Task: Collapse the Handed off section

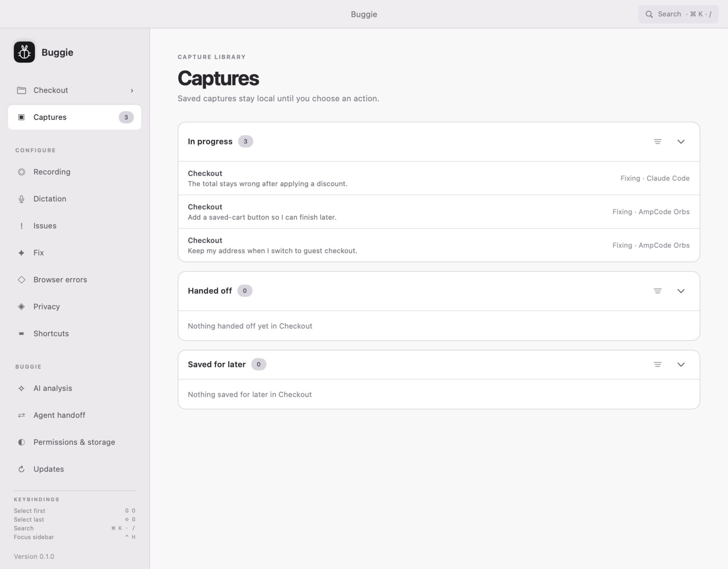Action: [681, 291]
